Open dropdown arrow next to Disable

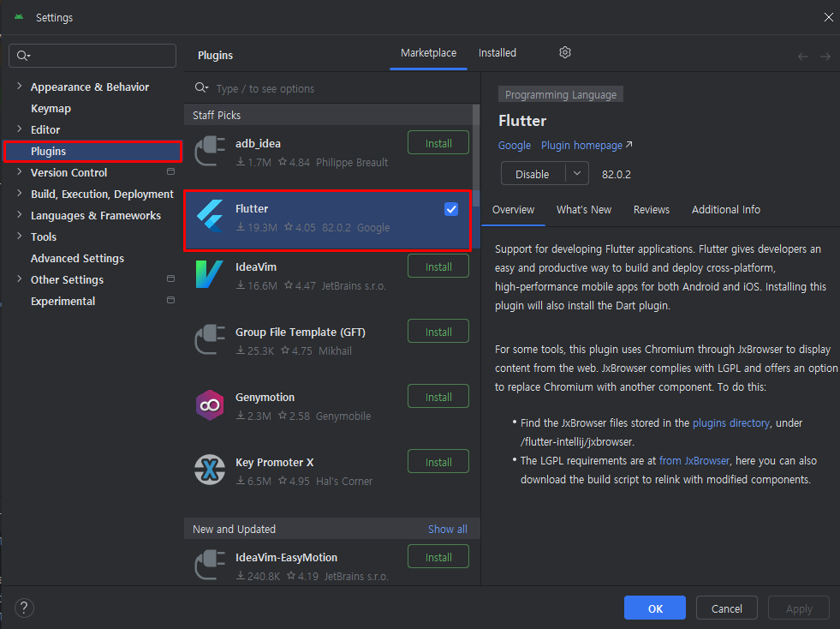(x=577, y=174)
